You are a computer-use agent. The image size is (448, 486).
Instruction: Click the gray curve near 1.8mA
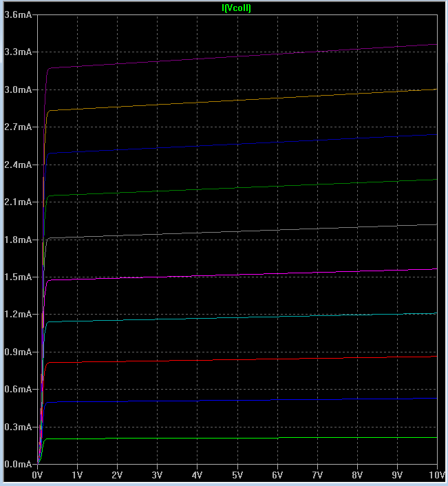[237, 231]
